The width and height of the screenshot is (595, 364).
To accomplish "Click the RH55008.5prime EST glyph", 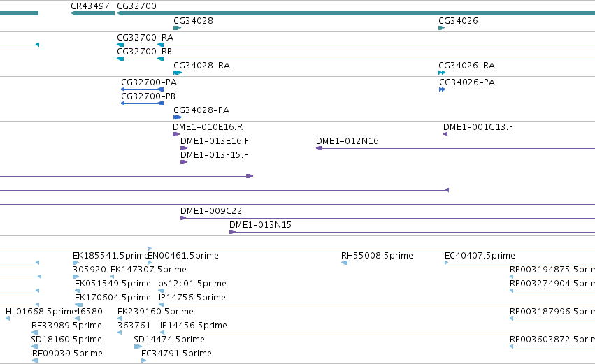I will 344,263.
